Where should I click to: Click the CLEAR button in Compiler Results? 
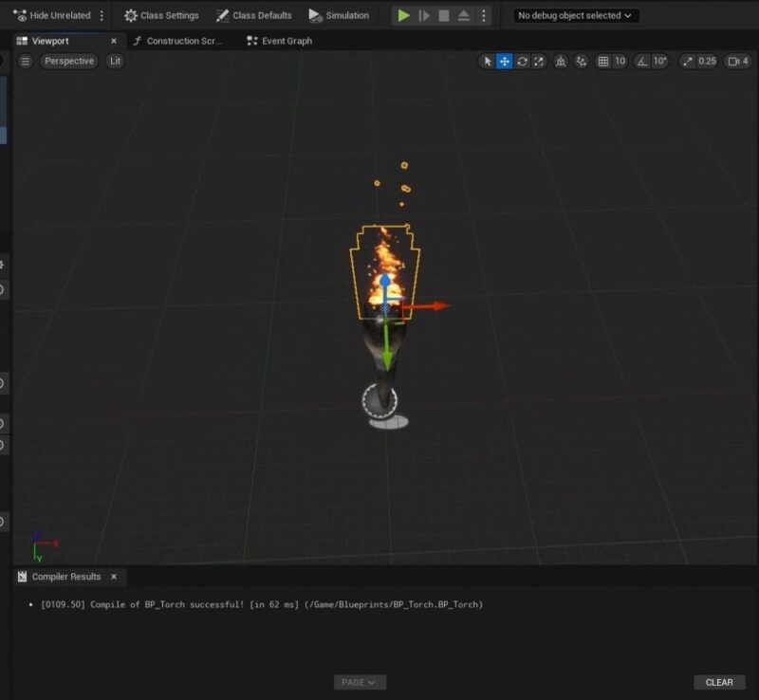(719, 682)
